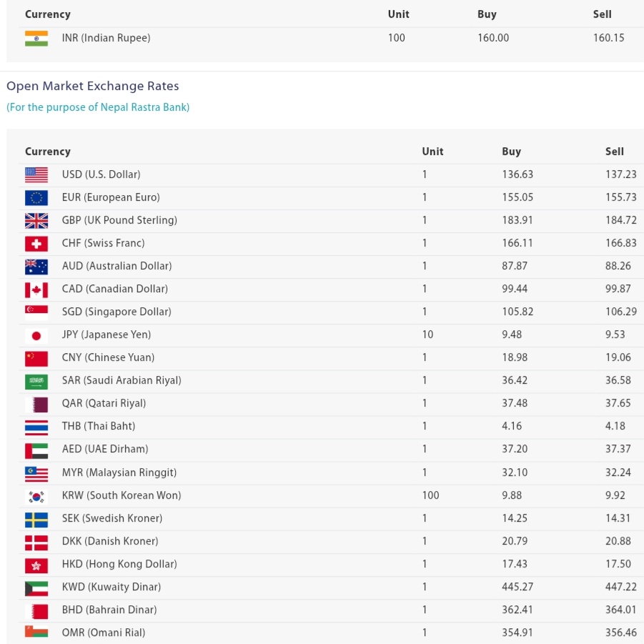Click the Kuwait flag icon

pyautogui.click(x=36, y=588)
